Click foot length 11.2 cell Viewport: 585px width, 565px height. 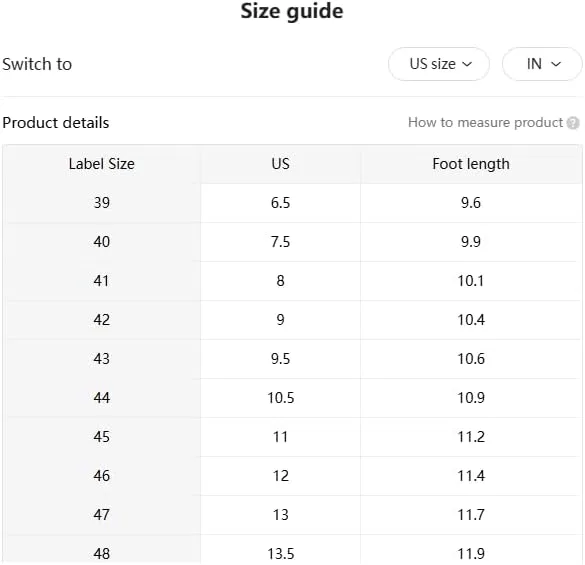point(471,437)
